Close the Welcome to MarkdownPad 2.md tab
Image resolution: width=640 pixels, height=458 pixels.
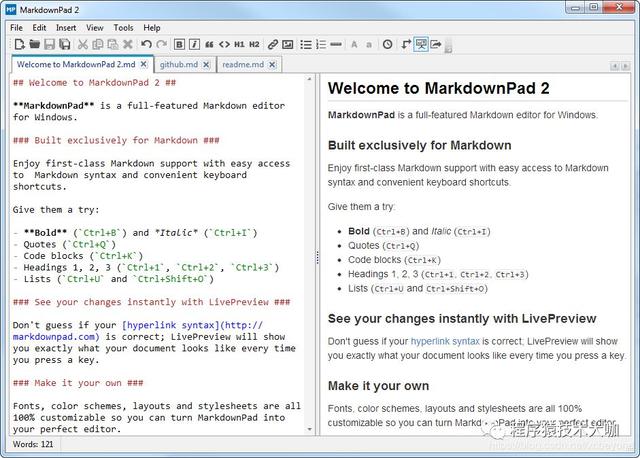(x=144, y=64)
